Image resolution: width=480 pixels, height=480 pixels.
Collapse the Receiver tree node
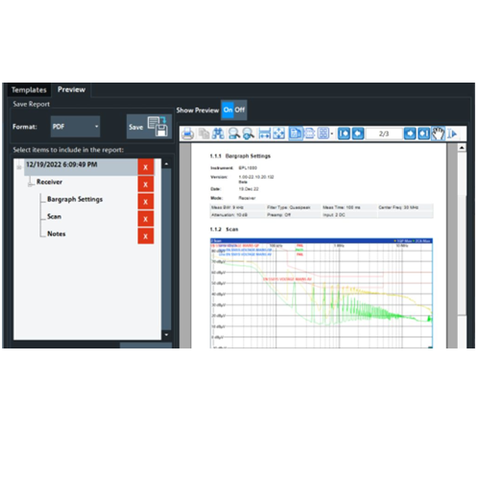pos(30,184)
